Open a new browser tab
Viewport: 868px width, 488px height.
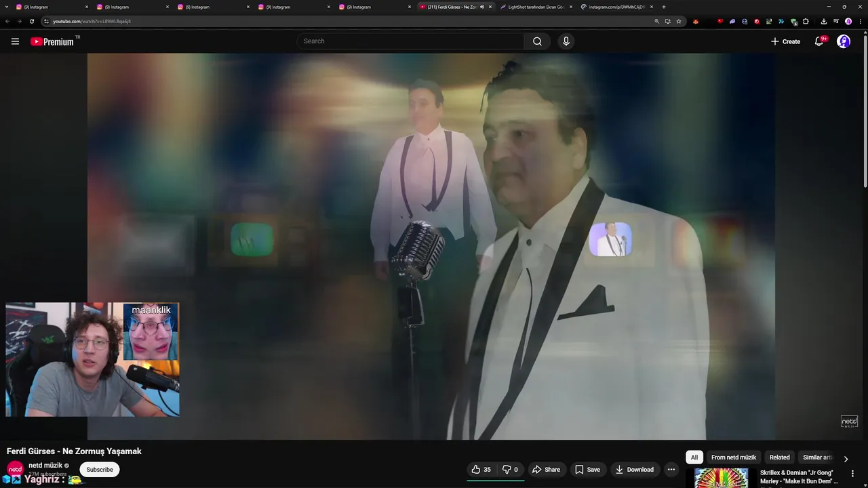[x=664, y=7]
